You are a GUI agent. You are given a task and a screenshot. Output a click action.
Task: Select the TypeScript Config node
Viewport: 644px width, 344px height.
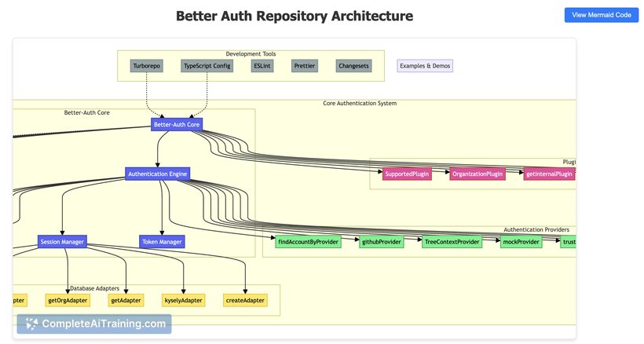coord(207,67)
